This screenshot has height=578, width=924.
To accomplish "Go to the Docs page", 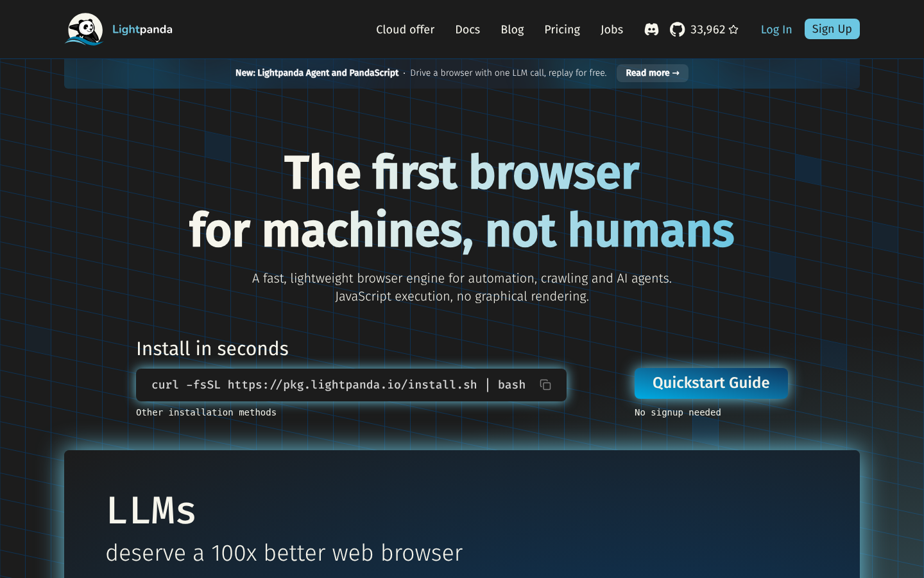I will (468, 30).
